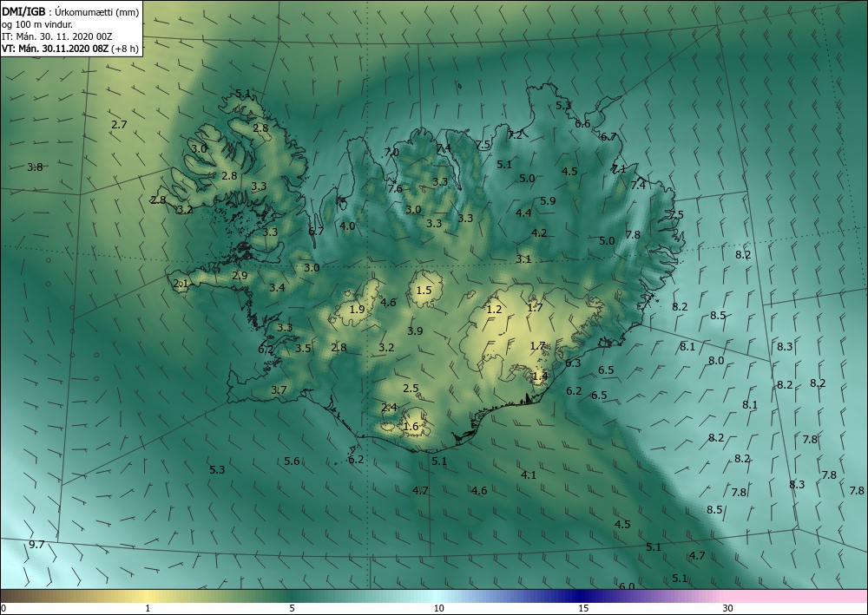
Task: Click the 30 label on the colour scale
Action: click(728, 609)
